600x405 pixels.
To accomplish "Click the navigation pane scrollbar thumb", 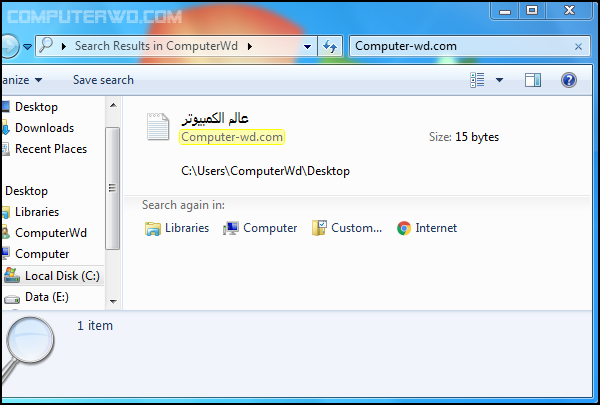I will pos(112,188).
